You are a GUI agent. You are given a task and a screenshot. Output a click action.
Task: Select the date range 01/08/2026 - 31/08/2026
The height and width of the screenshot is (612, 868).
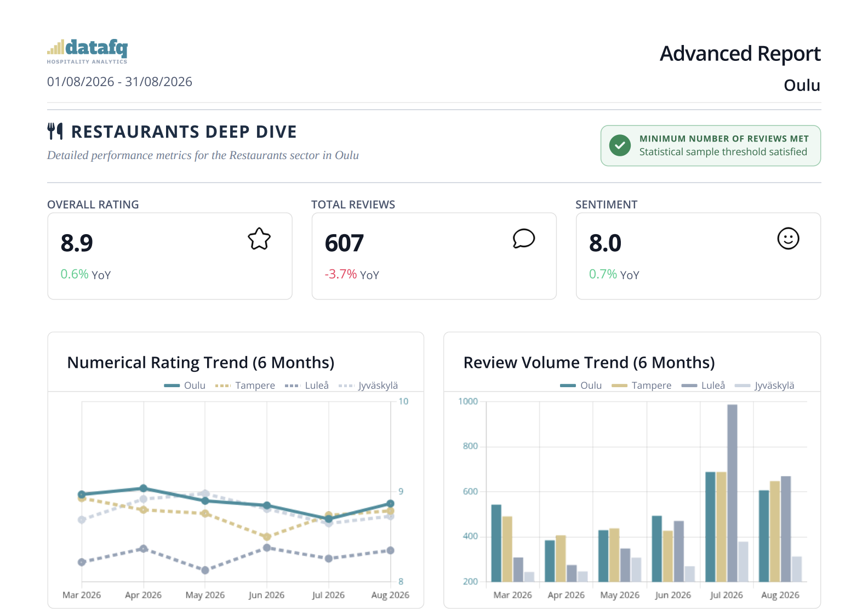coord(119,82)
